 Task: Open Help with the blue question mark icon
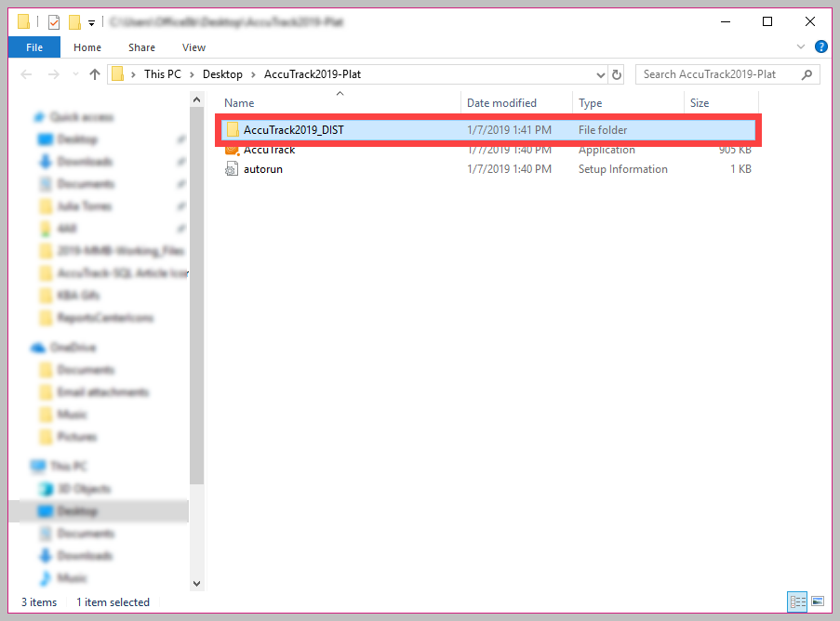(x=820, y=46)
